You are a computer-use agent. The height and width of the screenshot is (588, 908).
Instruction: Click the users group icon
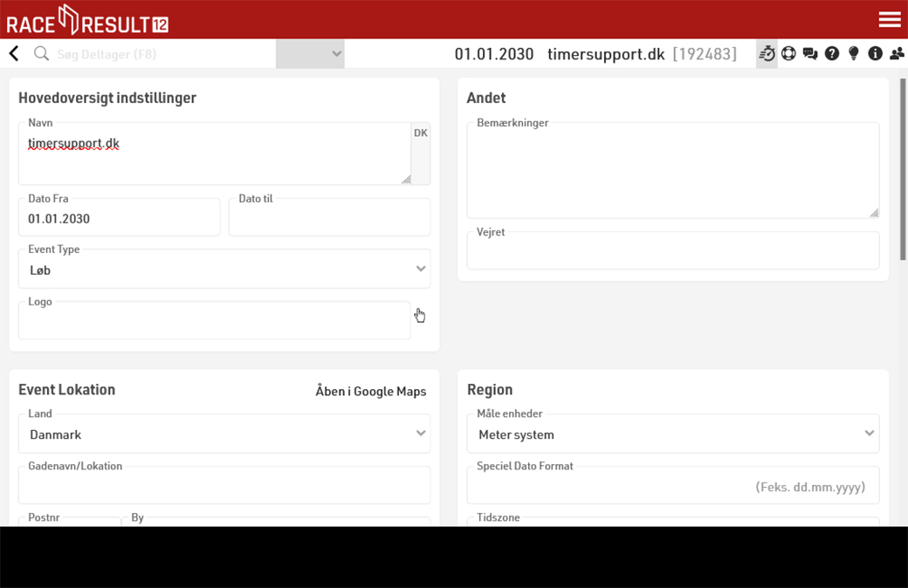897,54
